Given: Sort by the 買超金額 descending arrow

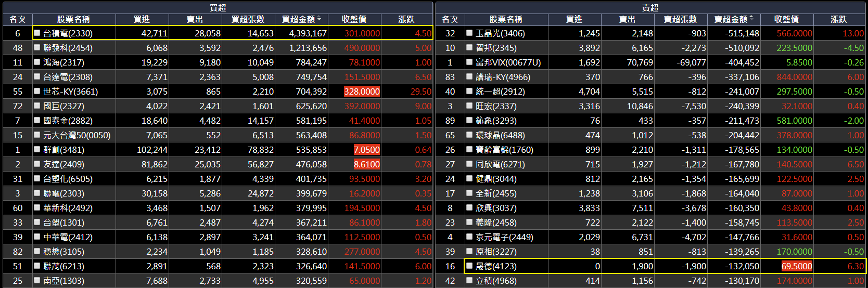Looking at the screenshot, I should pos(319,19).
